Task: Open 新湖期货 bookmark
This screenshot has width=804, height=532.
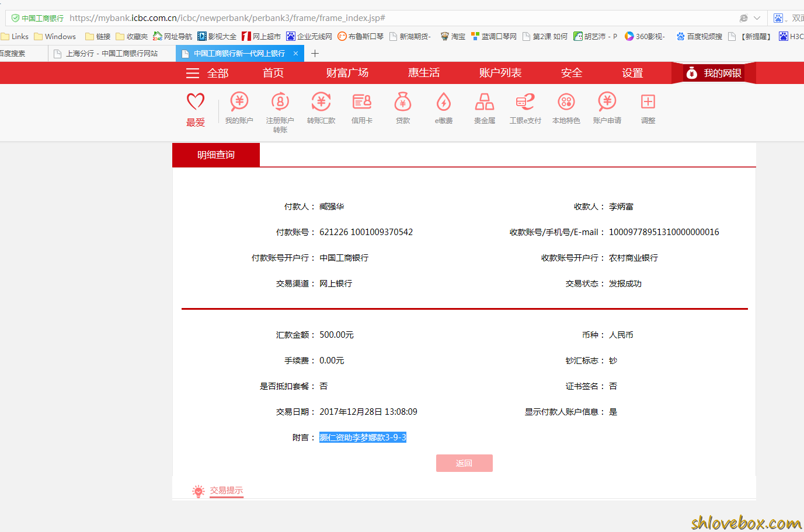Action: [410, 36]
